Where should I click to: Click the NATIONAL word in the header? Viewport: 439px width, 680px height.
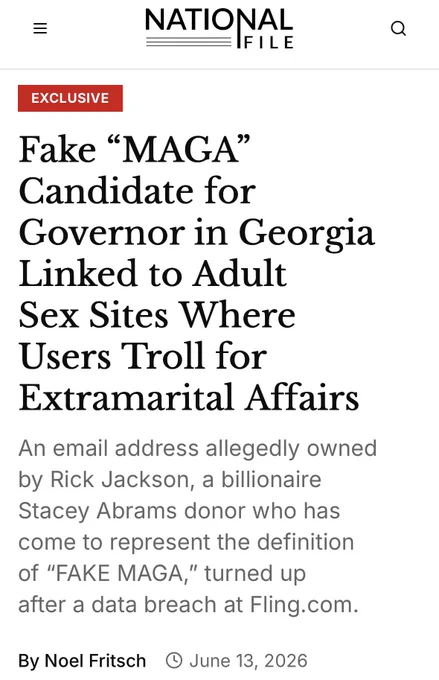click(x=219, y=20)
